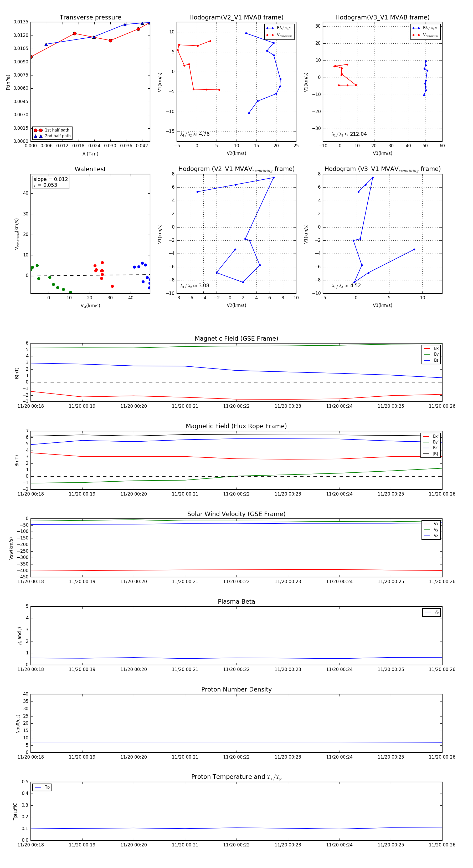The width and height of the screenshot is (473, 868).
Task: Click the 'V2(km/s)' label under V2_V1 MVAB hodogram
Action: tap(236, 153)
